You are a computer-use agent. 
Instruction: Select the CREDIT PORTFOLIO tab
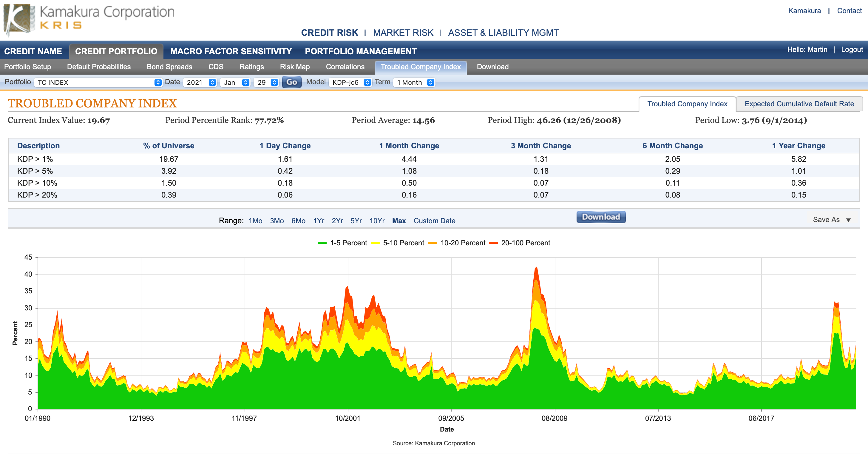click(x=116, y=51)
